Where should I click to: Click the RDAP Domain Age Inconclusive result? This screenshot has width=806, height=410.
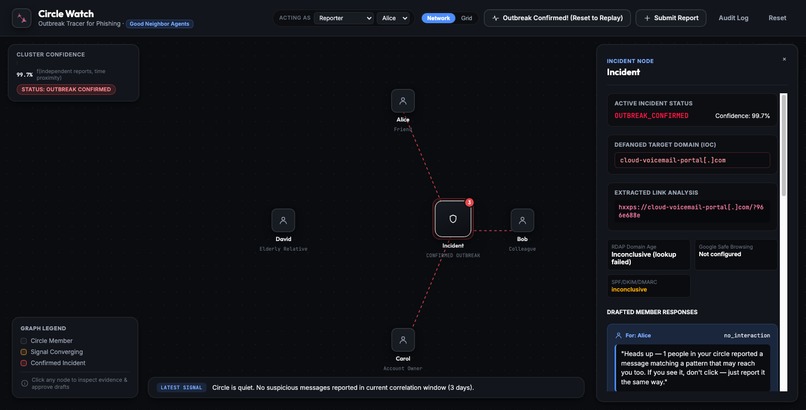649,255
